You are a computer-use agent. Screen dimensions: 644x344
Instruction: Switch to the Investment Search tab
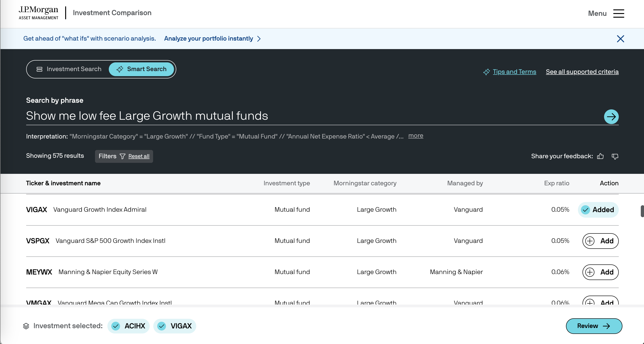coord(69,69)
